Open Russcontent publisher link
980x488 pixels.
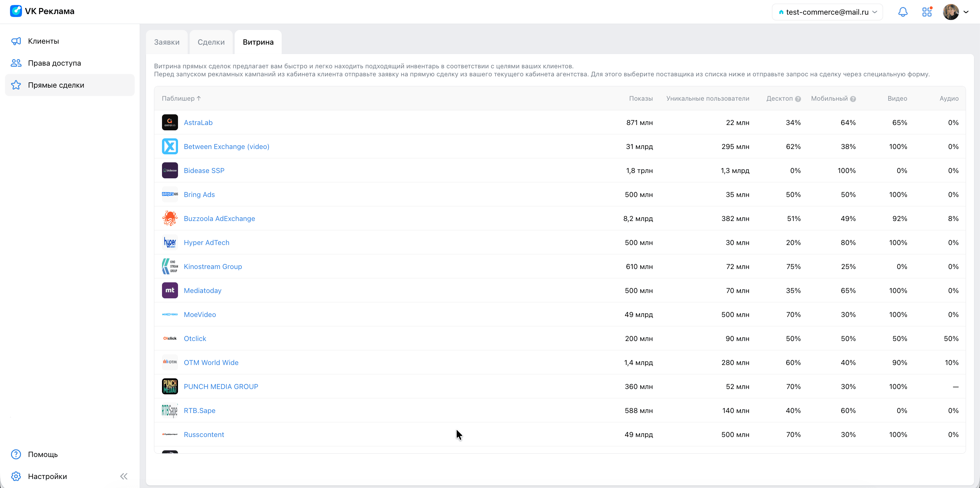coord(204,434)
